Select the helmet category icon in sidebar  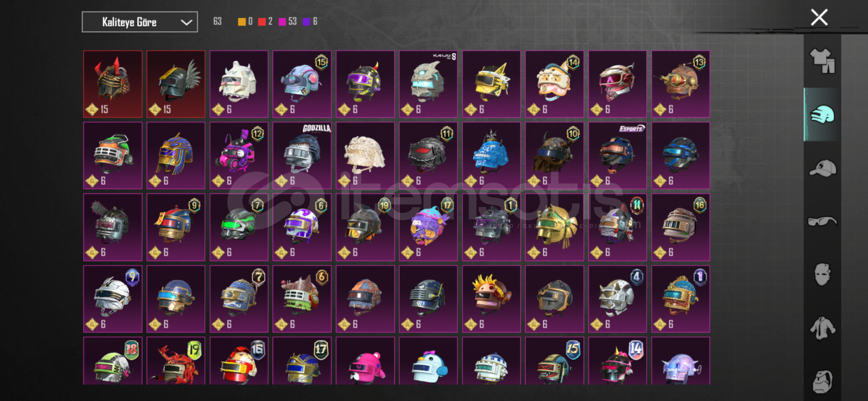click(x=822, y=114)
